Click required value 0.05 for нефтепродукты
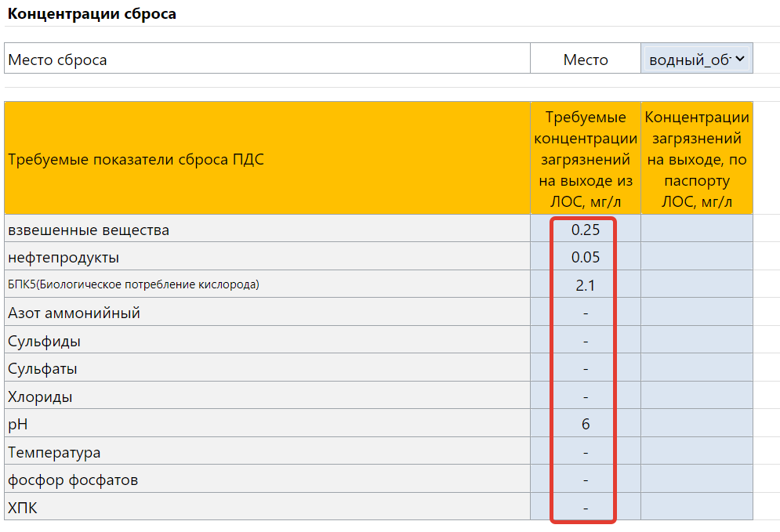Viewport: 780px width, 532px height. coord(585,257)
